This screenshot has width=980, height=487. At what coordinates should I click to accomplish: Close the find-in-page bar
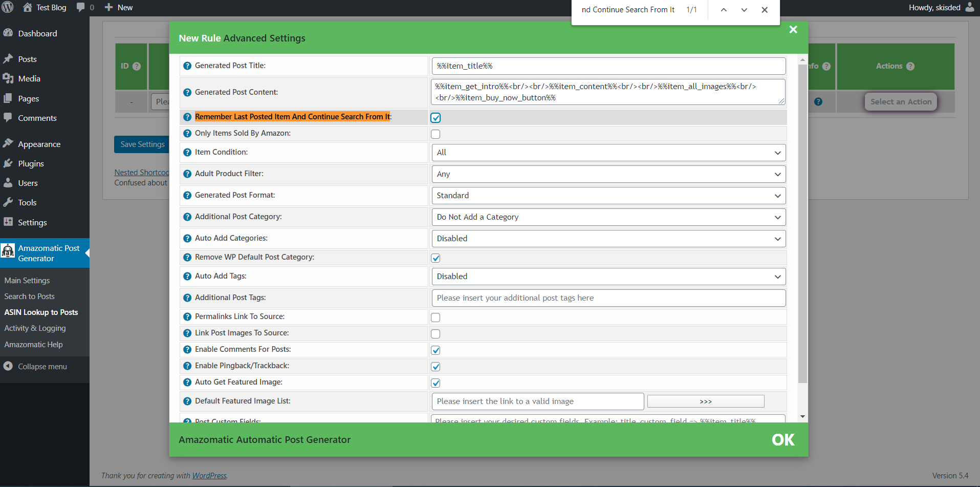pos(765,10)
